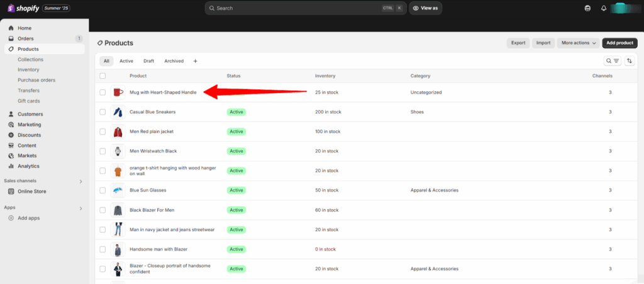Image resolution: width=644 pixels, height=284 pixels.
Task: Expand the Sales channels section
Action: (80, 181)
